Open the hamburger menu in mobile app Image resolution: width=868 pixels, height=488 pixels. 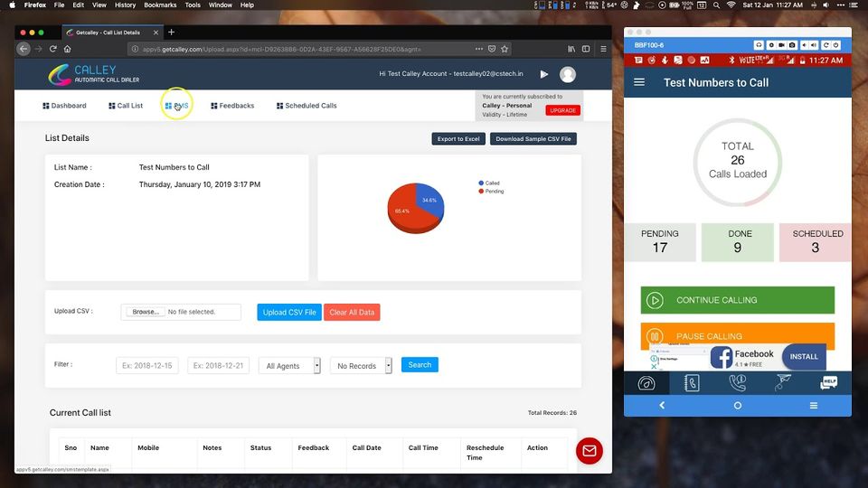coord(639,82)
